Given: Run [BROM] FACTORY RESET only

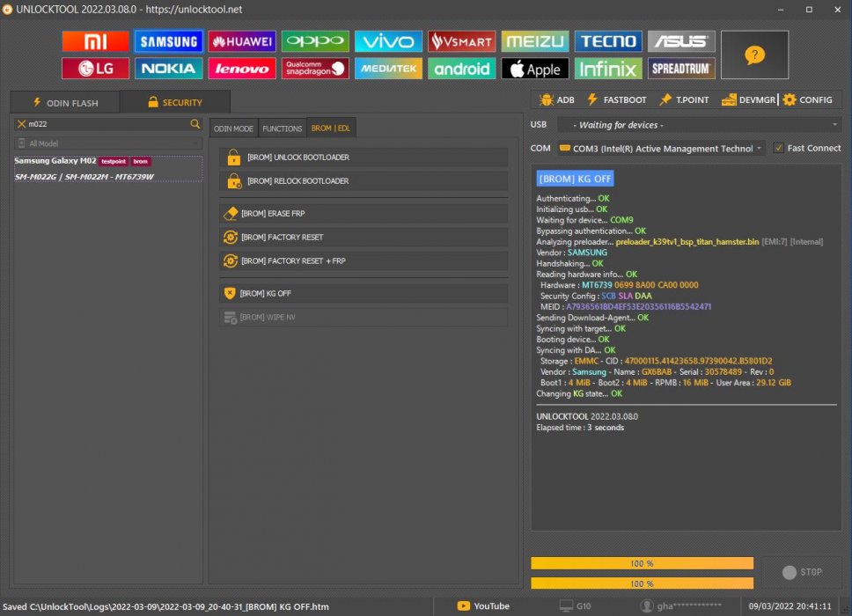Looking at the screenshot, I should click(x=364, y=238).
